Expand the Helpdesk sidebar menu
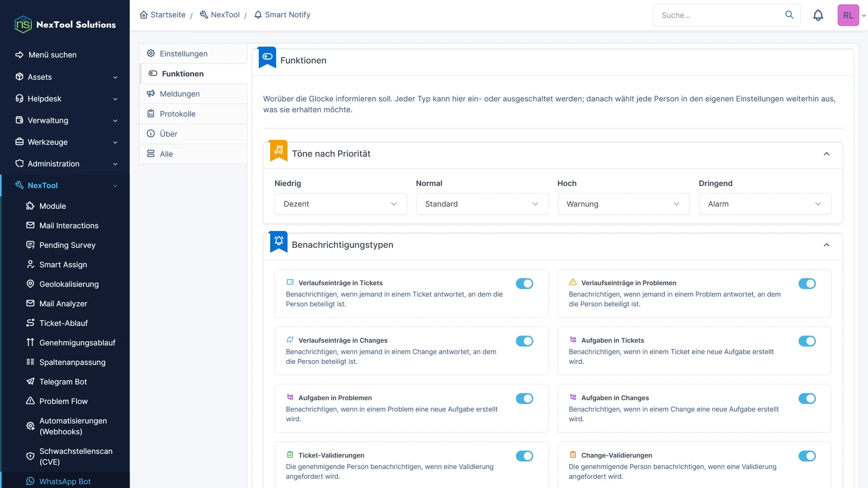The height and width of the screenshot is (488, 868). coord(65,99)
